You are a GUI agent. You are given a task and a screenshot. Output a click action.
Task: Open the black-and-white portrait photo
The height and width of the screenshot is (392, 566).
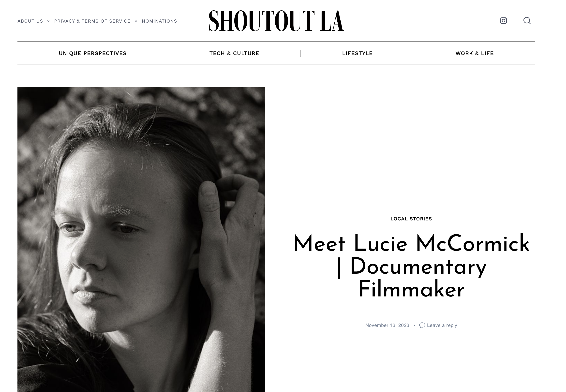click(141, 239)
